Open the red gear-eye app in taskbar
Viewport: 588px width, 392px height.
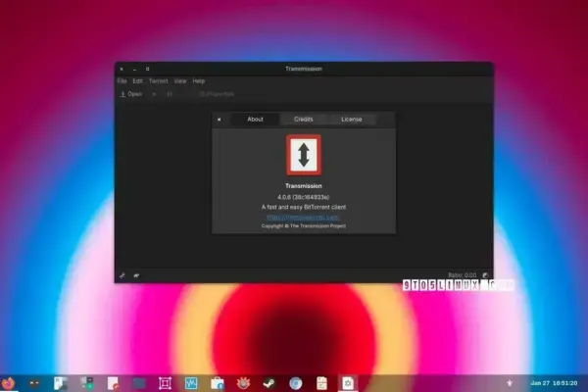(x=243, y=383)
